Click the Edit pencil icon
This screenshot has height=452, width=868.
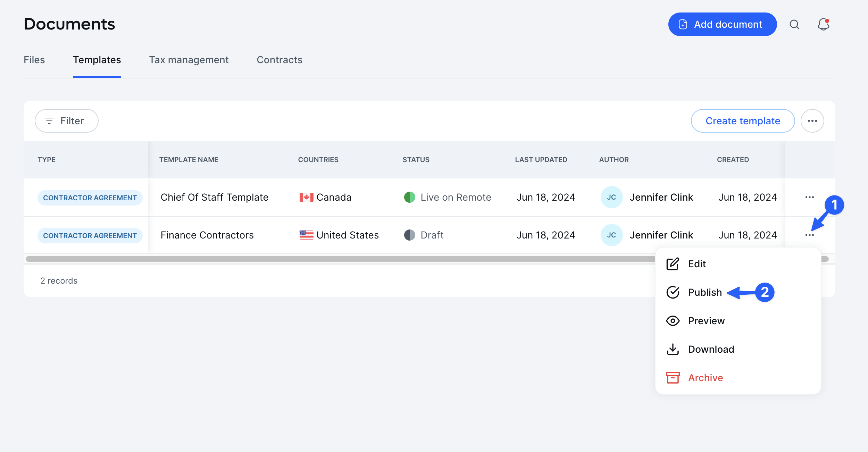[673, 264]
